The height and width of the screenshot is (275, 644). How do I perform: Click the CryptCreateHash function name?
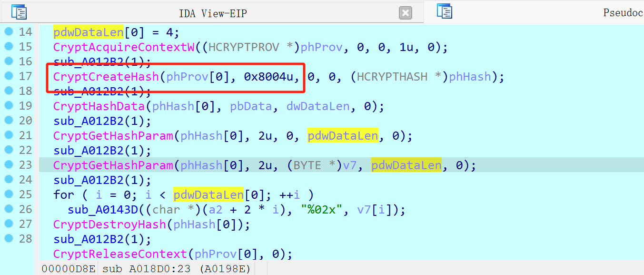click(106, 77)
